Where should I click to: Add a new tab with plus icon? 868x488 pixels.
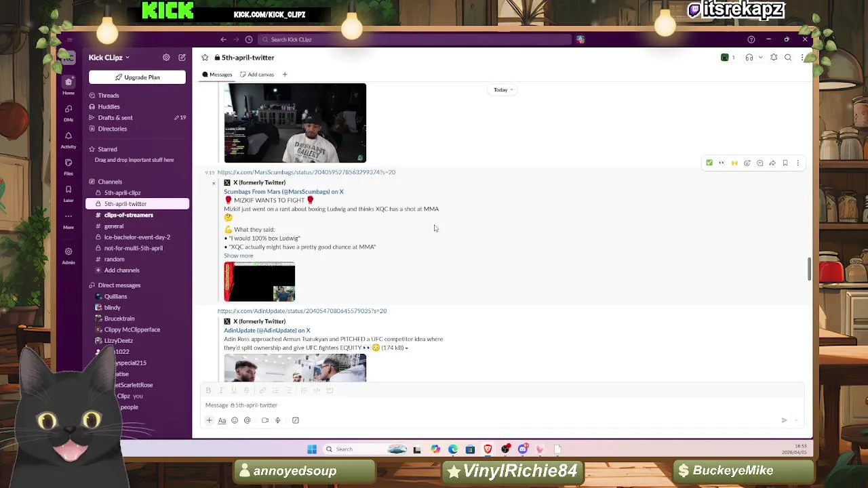[x=285, y=75]
